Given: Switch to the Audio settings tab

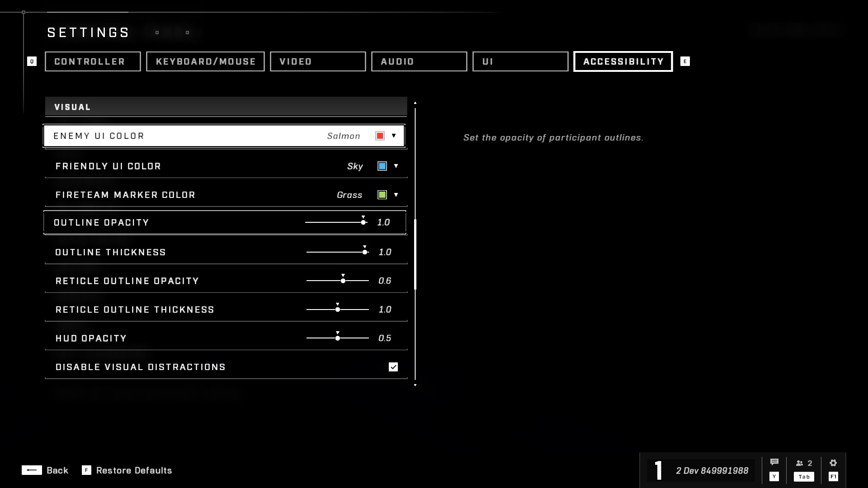Looking at the screenshot, I should (x=419, y=61).
